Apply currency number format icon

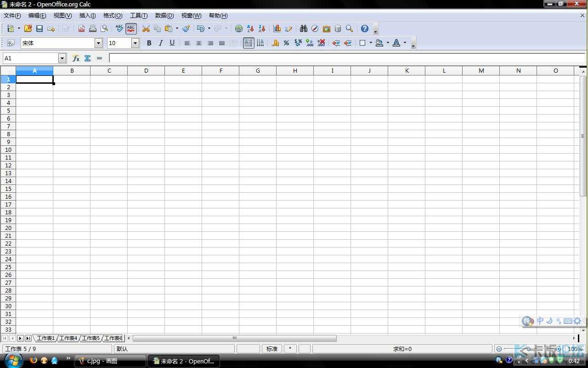(x=275, y=43)
